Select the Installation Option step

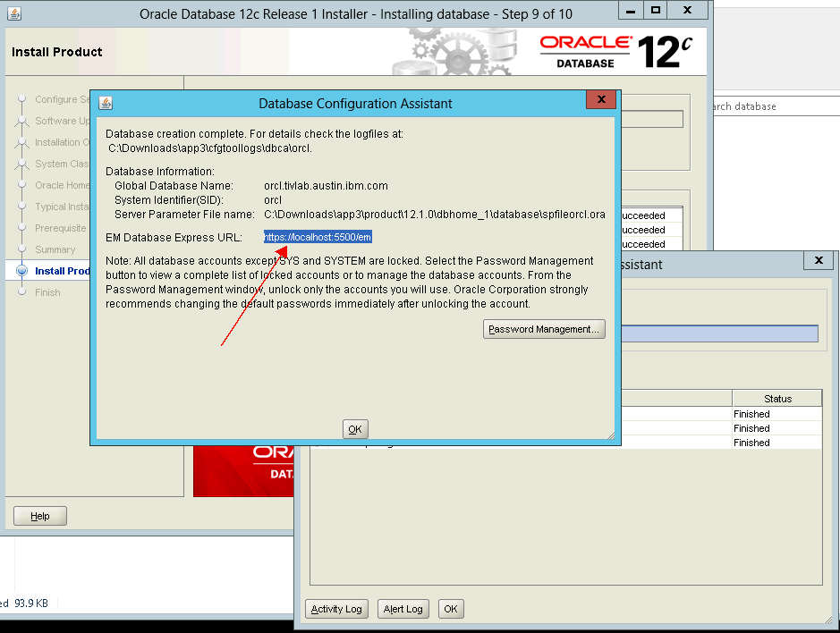tap(62, 142)
